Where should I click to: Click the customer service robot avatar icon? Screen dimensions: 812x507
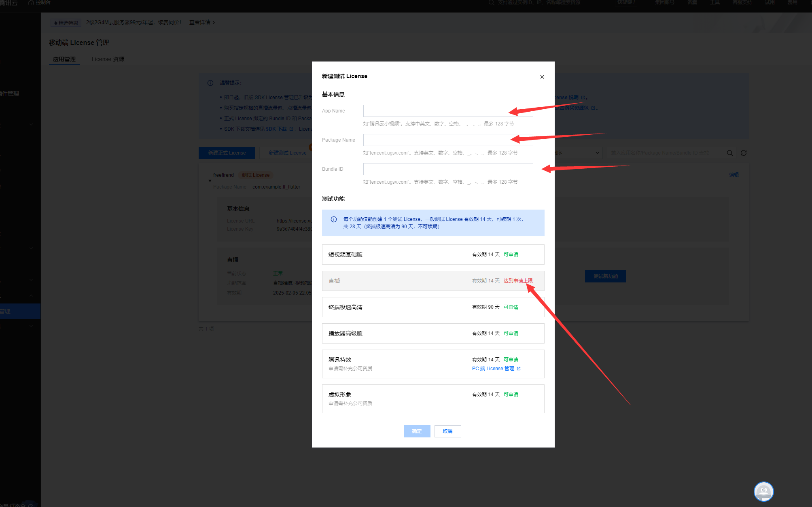(x=763, y=492)
